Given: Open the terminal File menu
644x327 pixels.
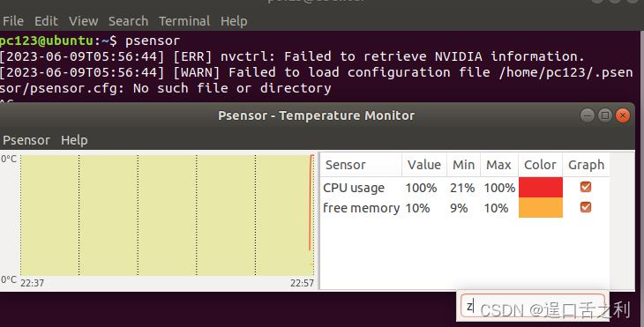Looking at the screenshot, I should [13, 21].
